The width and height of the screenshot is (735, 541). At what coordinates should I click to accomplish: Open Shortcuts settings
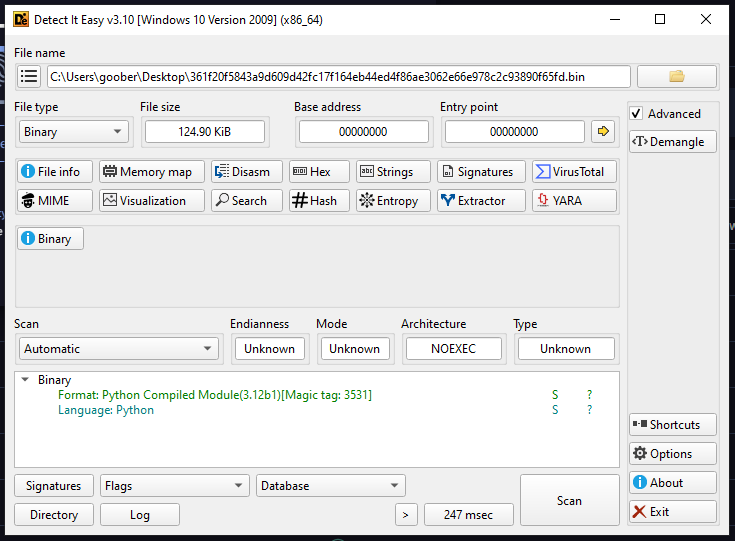(673, 425)
